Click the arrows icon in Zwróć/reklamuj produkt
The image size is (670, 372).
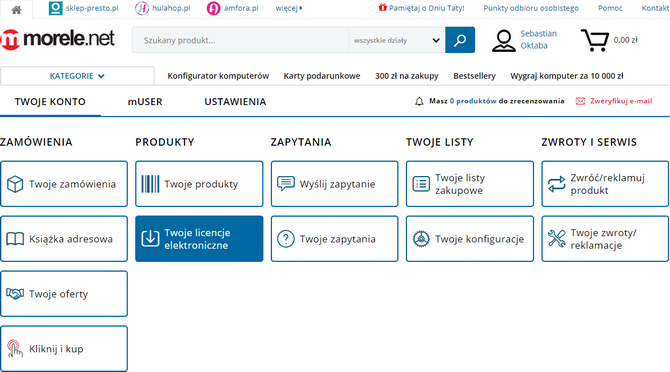click(x=556, y=184)
